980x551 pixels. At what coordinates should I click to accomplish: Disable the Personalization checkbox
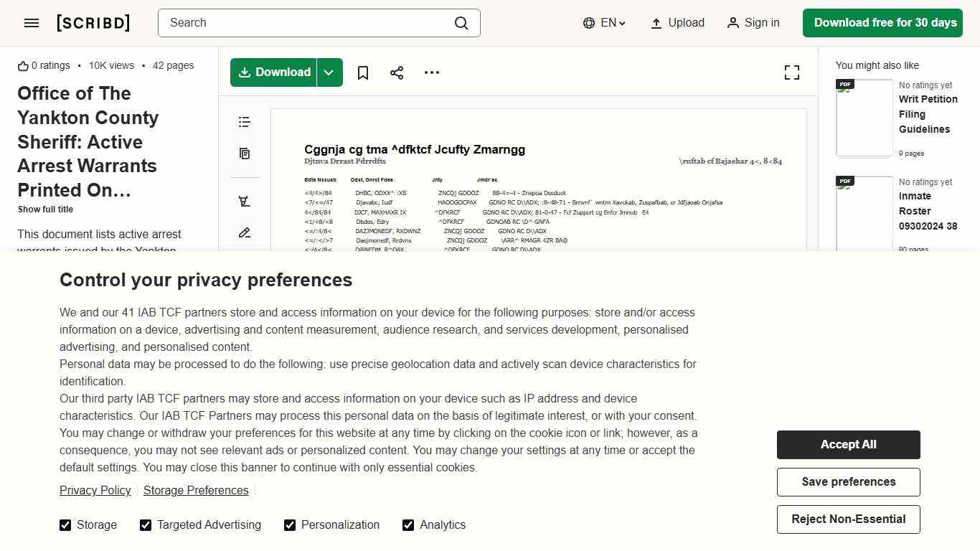290,525
